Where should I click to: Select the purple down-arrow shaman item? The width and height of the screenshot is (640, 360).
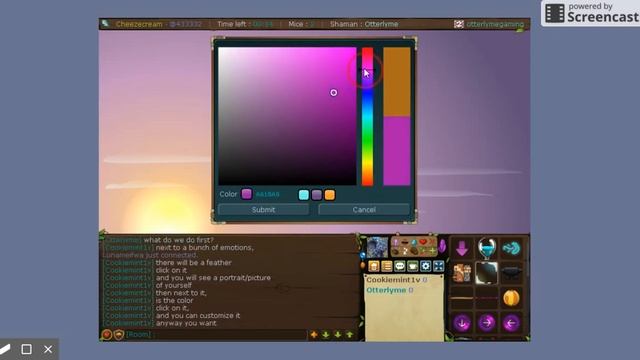click(462, 248)
